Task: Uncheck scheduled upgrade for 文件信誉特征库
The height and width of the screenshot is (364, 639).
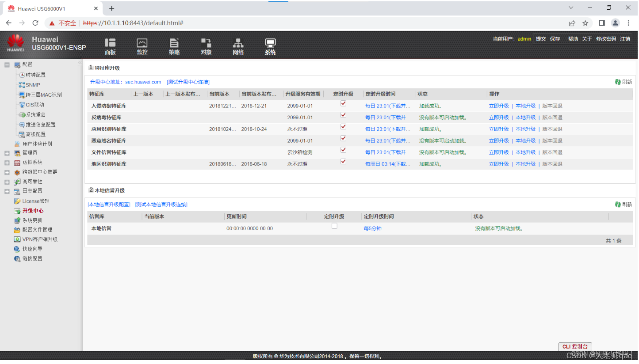Action: (343, 150)
